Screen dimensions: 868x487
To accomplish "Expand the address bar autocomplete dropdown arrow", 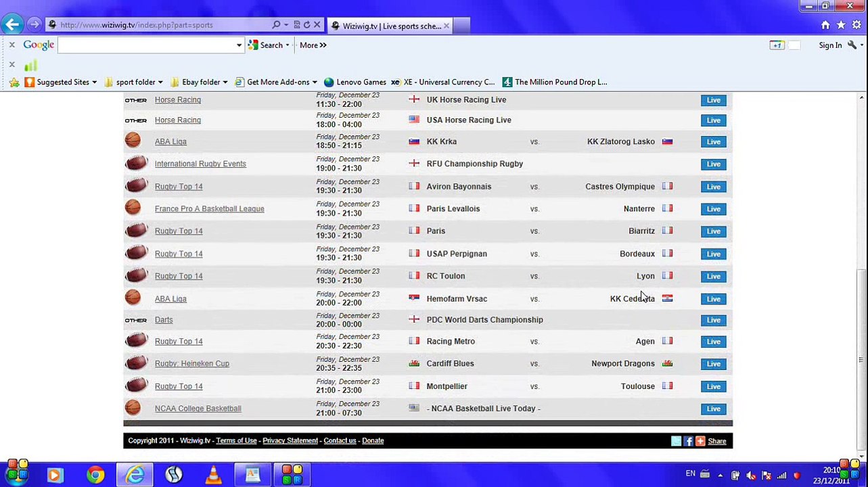I will coord(286,25).
